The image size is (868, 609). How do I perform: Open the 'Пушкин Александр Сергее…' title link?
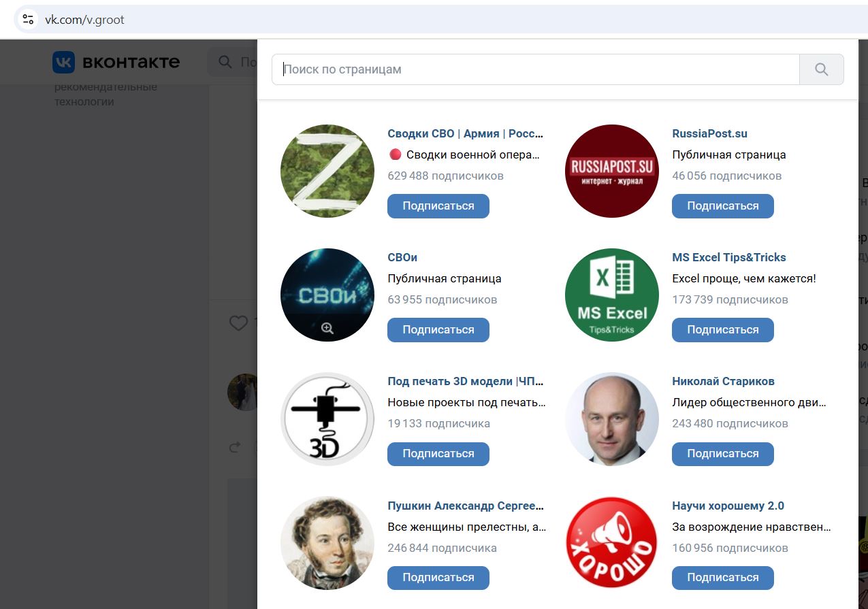click(x=466, y=506)
